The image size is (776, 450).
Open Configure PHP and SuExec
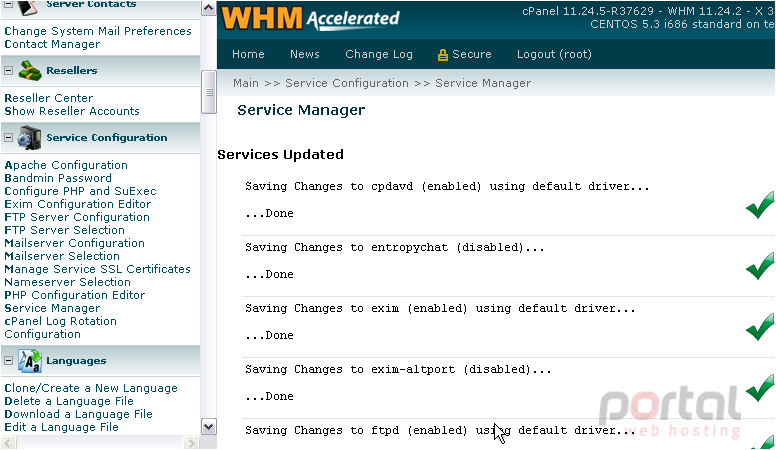tap(80, 191)
